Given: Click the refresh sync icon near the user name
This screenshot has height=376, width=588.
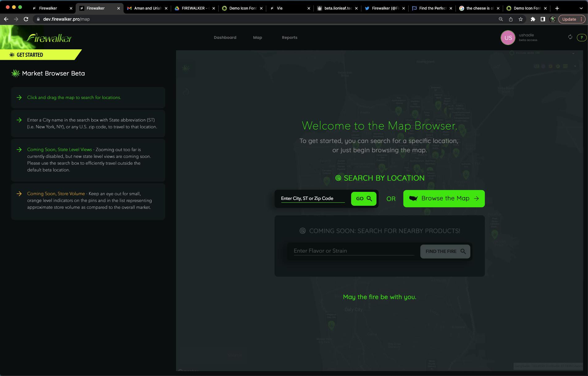Looking at the screenshot, I should 570,37.
